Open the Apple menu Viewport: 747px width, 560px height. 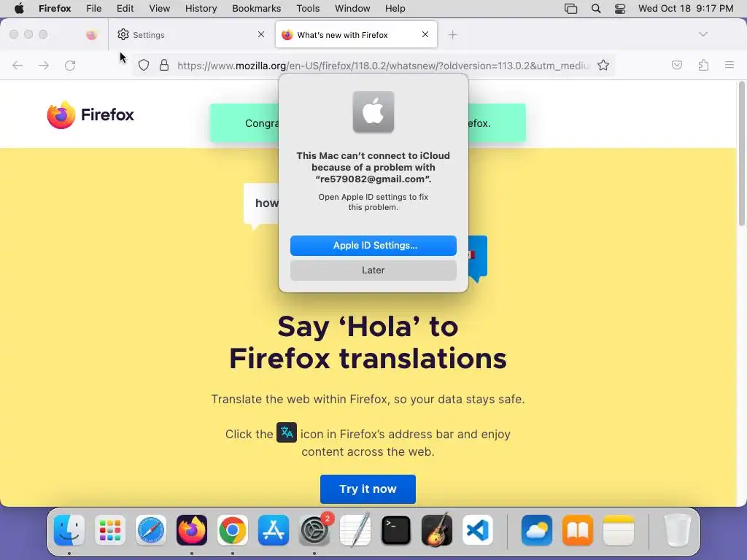(x=19, y=9)
